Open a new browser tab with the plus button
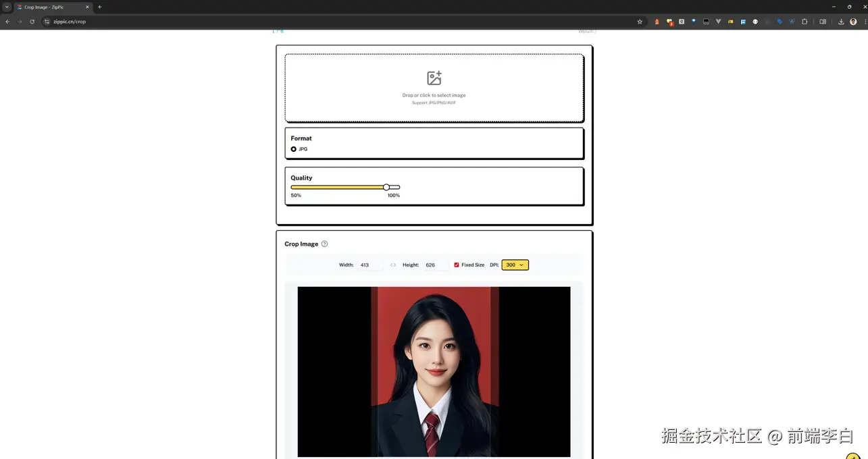 [99, 7]
